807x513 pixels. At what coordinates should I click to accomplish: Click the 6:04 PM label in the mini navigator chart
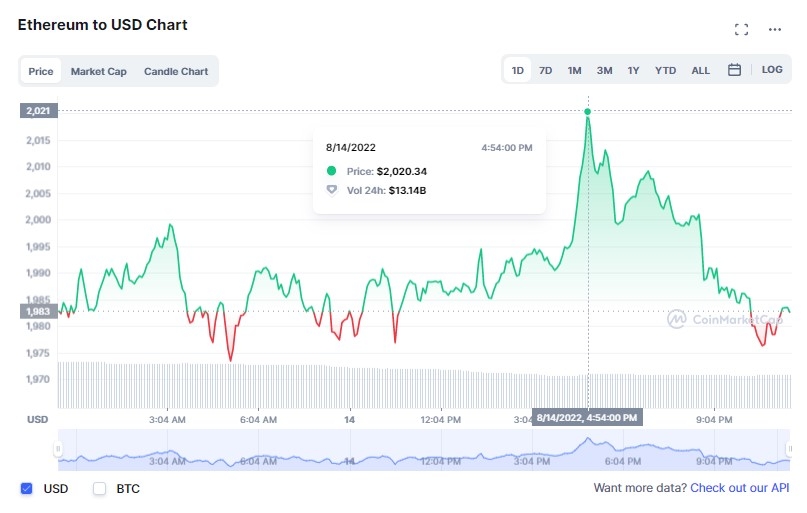click(623, 462)
